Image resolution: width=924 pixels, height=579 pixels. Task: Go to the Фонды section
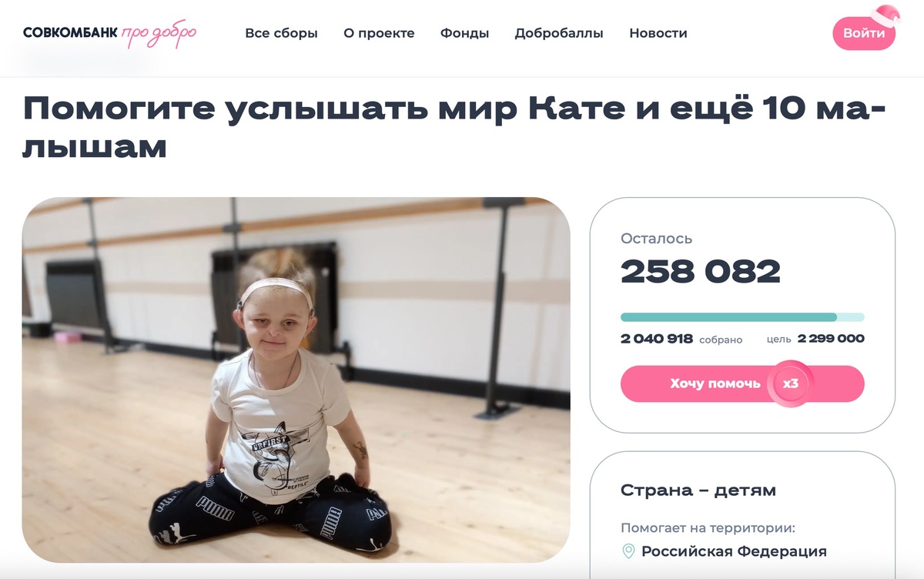tap(464, 33)
